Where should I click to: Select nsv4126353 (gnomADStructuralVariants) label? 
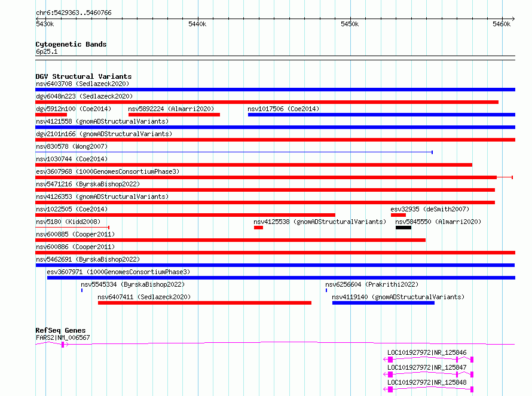point(102,197)
